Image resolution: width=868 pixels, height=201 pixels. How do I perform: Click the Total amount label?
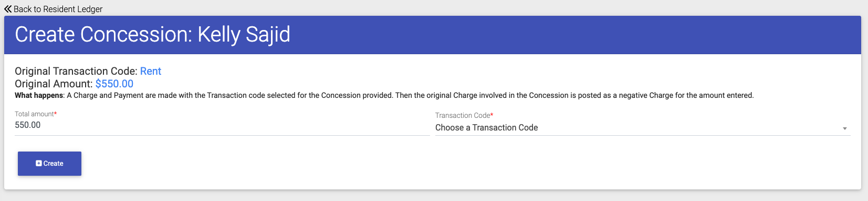click(x=34, y=114)
